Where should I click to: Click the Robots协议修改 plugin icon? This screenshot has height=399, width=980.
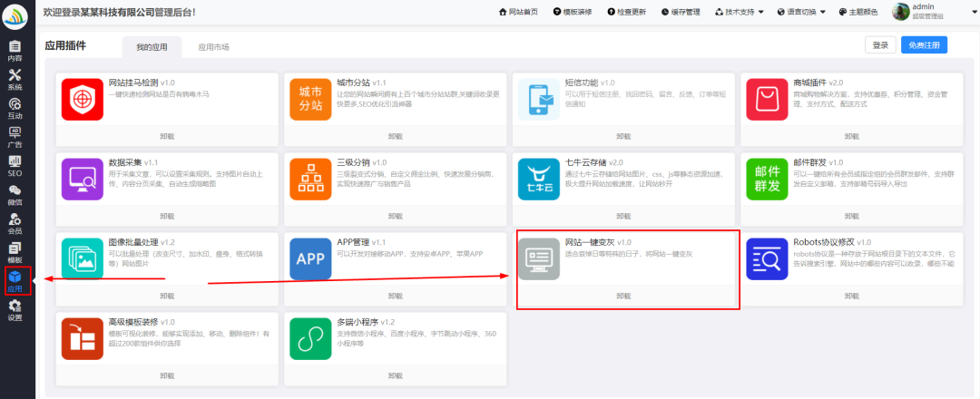tap(768, 259)
